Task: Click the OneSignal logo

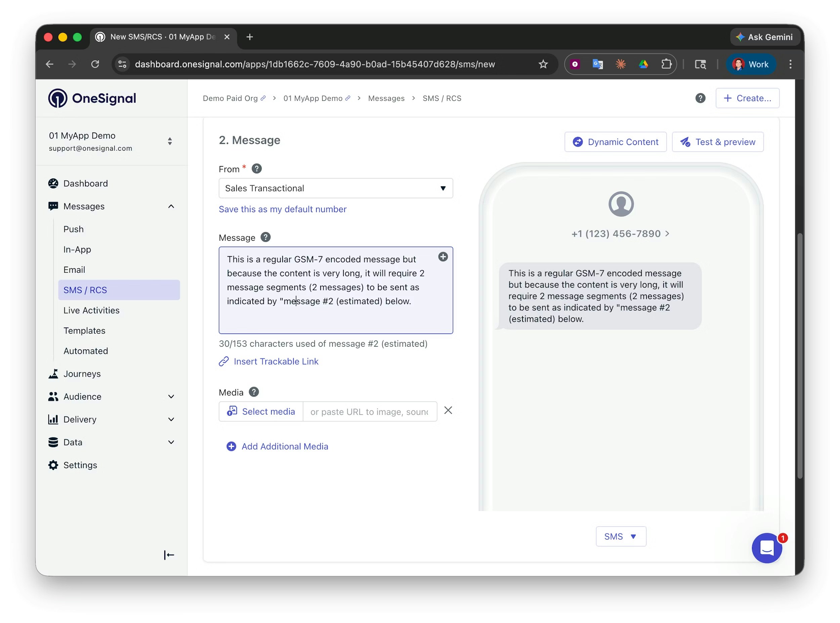Action: click(x=92, y=98)
